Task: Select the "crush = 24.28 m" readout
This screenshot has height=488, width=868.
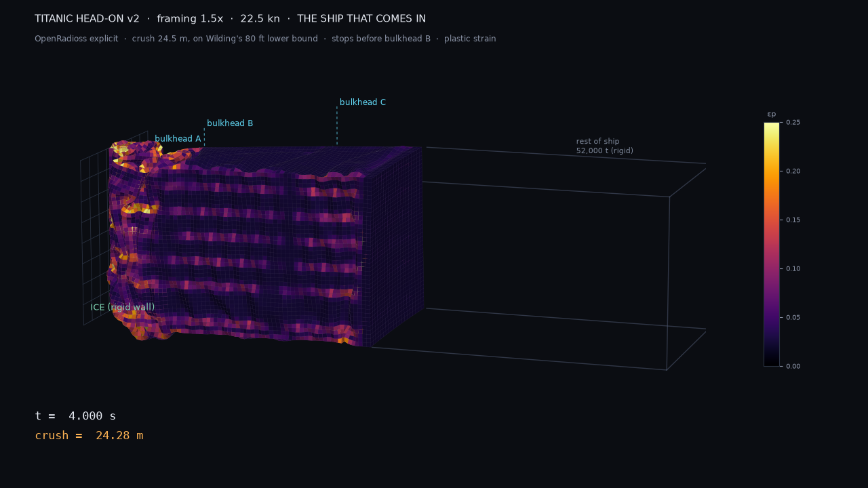Action: coord(89,436)
